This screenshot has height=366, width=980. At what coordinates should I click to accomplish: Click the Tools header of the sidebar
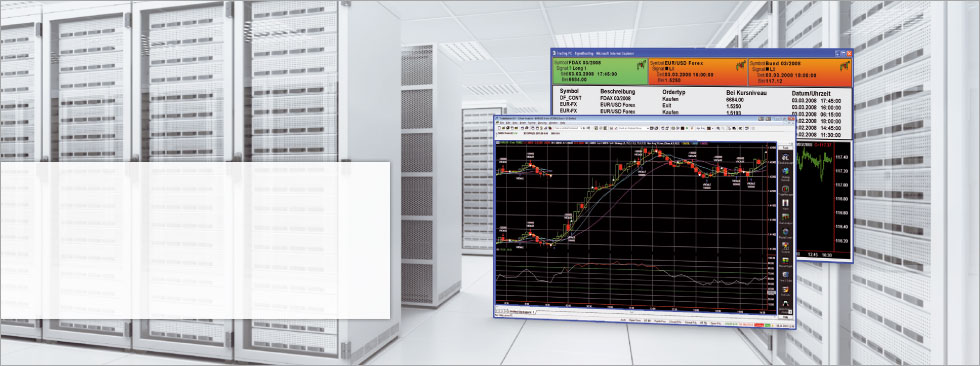(x=785, y=147)
